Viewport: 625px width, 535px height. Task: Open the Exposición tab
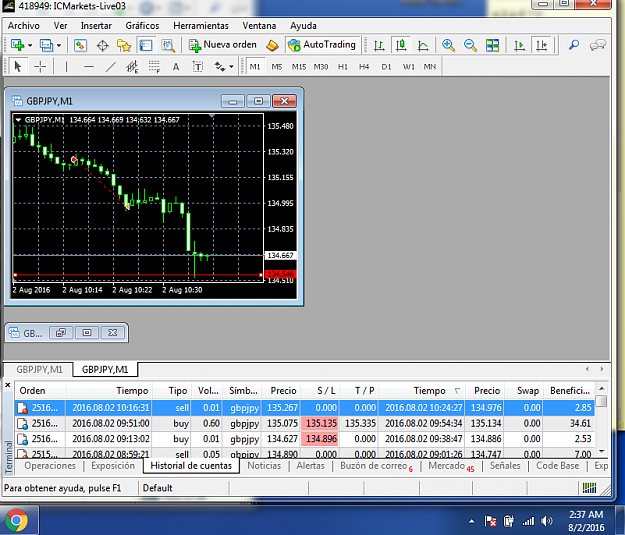tap(113, 466)
